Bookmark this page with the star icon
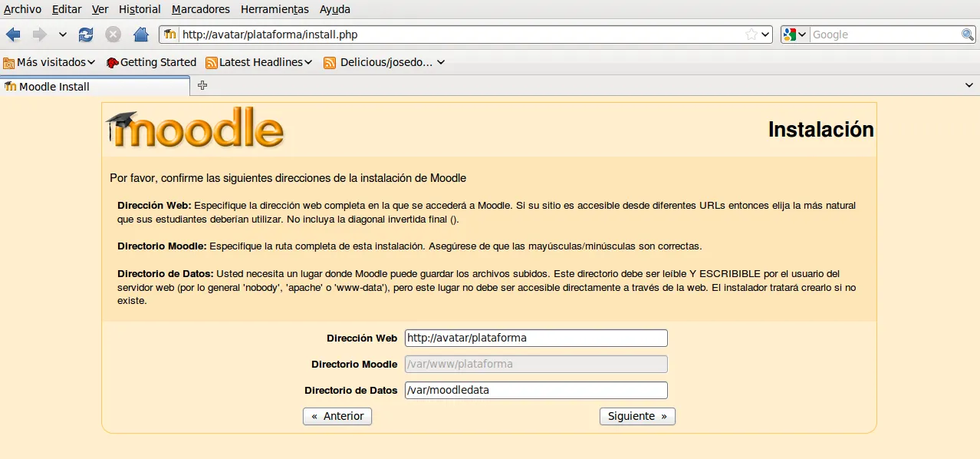Image resolution: width=980 pixels, height=459 pixels. tap(751, 35)
